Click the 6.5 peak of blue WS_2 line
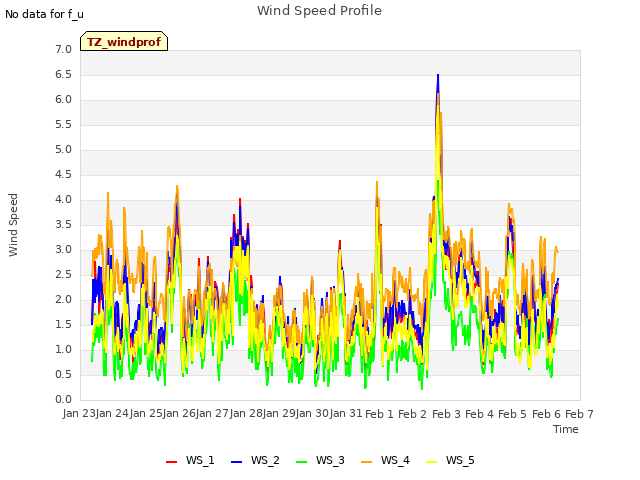Image resolution: width=640 pixels, height=480 pixels. coord(438,76)
